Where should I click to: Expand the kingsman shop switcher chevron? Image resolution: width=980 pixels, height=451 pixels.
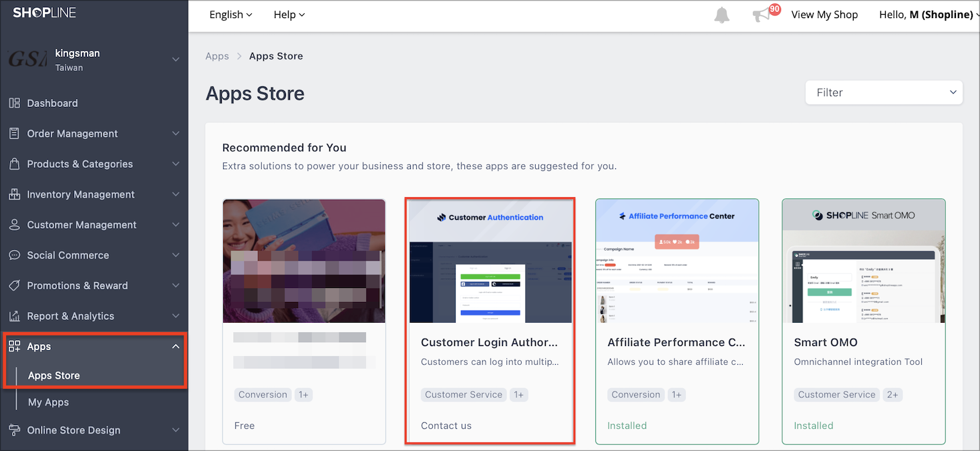coord(176,59)
